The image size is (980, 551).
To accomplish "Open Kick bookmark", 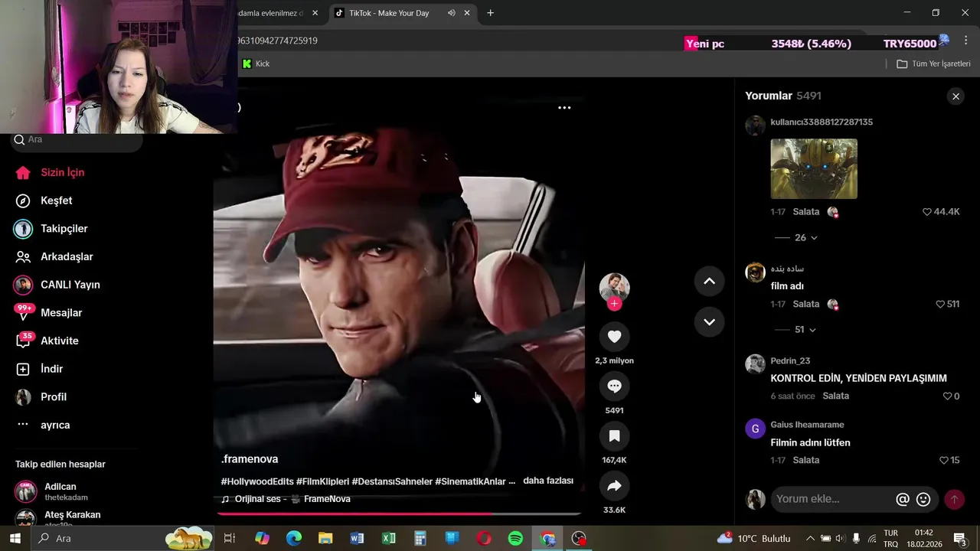I will point(256,64).
